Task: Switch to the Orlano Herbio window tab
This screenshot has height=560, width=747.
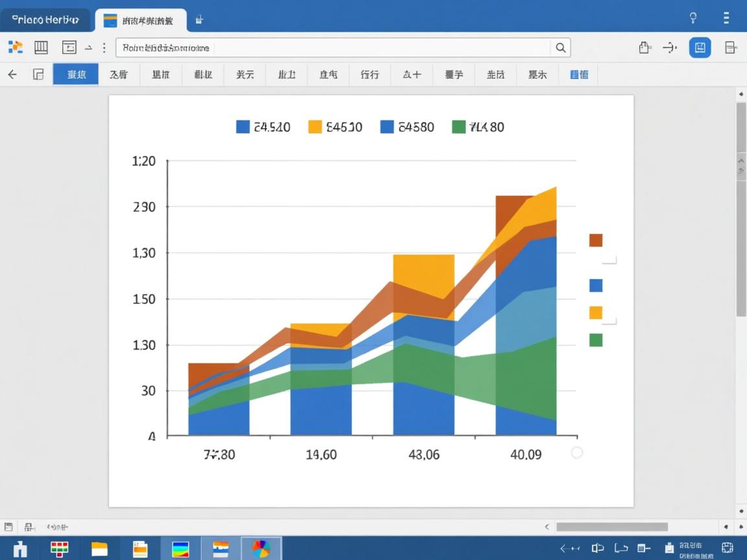Action: click(45, 19)
